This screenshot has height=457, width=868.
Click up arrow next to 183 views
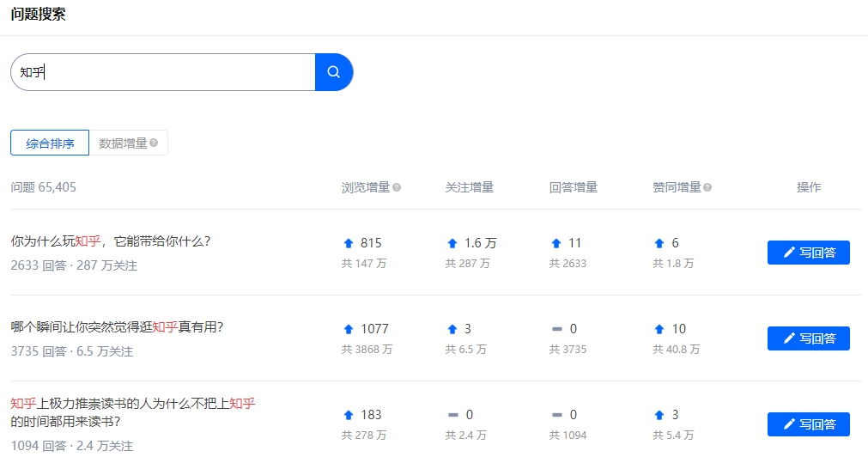pyautogui.click(x=349, y=415)
